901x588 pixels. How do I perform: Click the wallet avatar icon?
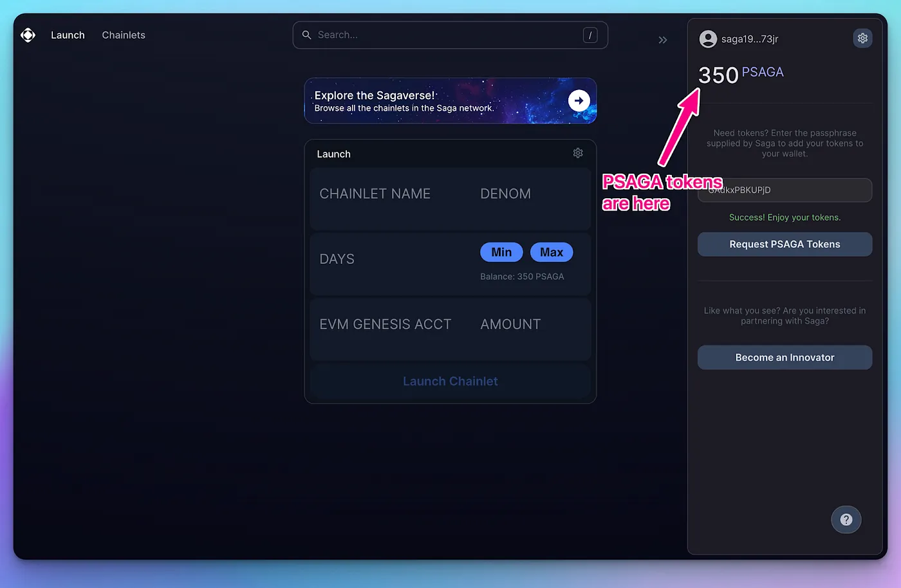coord(708,39)
